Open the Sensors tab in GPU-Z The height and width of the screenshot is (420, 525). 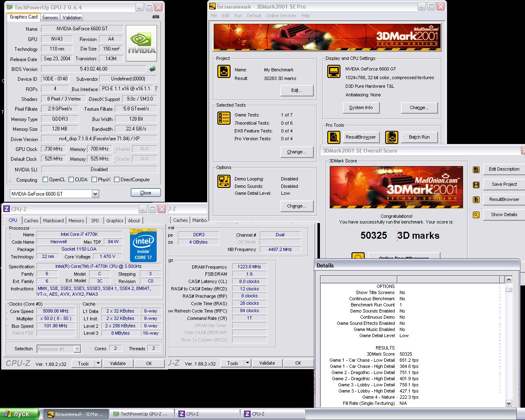(x=50, y=17)
